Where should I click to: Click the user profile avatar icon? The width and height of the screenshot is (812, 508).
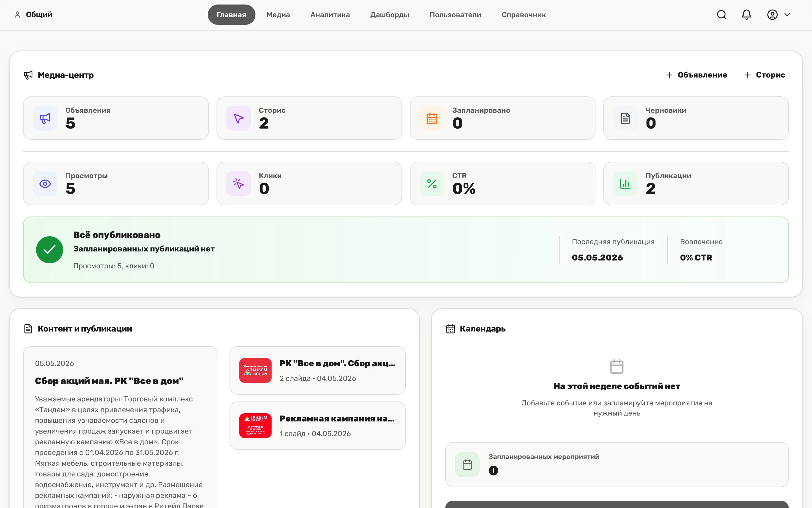772,15
